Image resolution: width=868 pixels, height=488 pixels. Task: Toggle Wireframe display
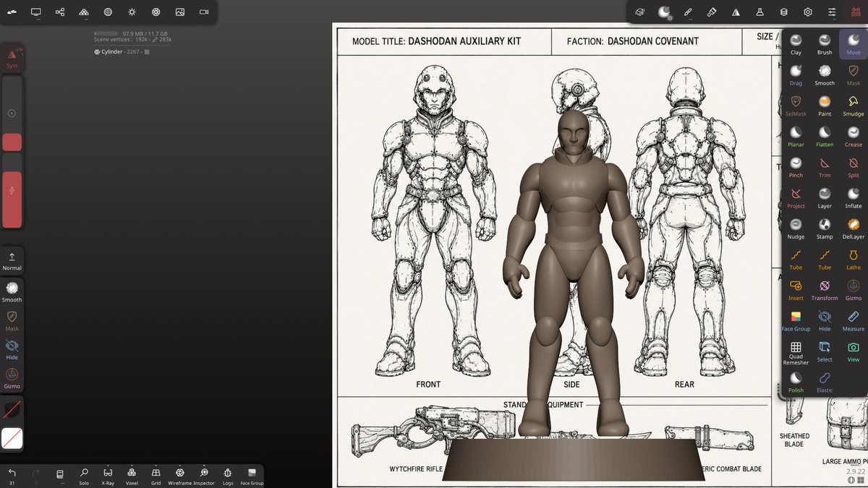[x=180, y=476]
